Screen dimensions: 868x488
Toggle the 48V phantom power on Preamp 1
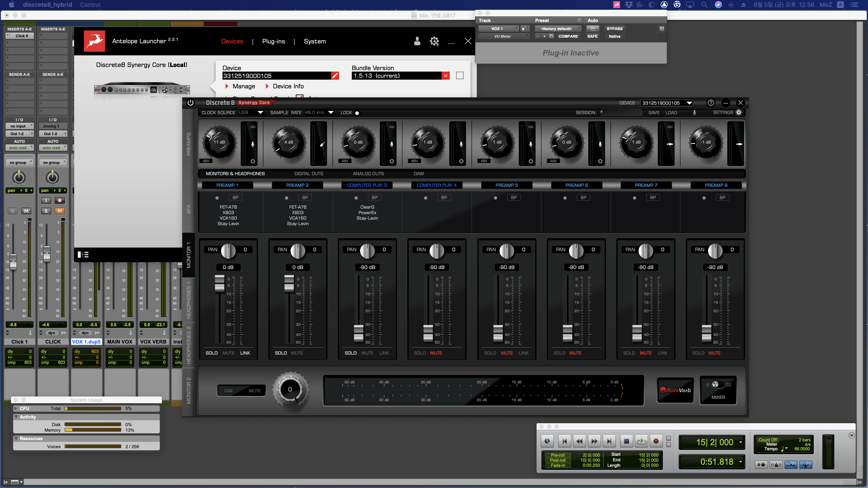tap(206, 161)
